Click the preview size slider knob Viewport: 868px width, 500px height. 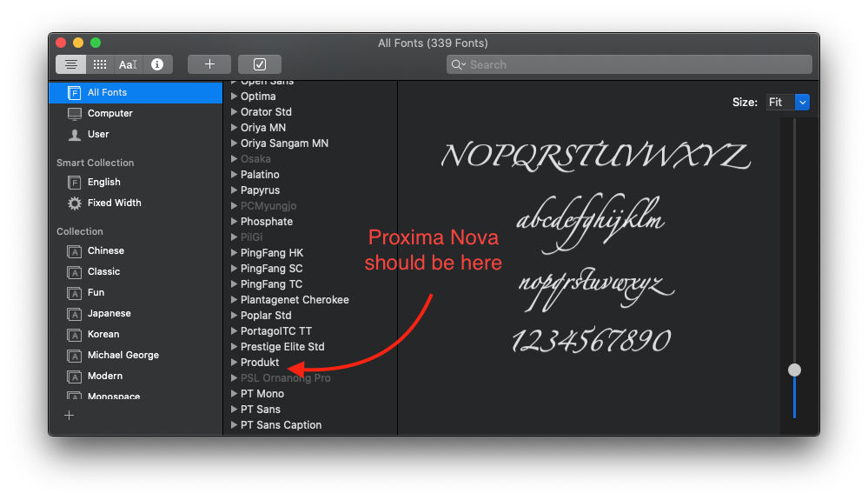(794, 370)
